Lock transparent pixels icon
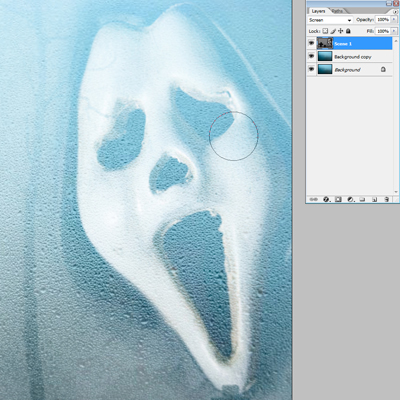Image resolution: width=400 pixels, height=400 pixels. 325,31
